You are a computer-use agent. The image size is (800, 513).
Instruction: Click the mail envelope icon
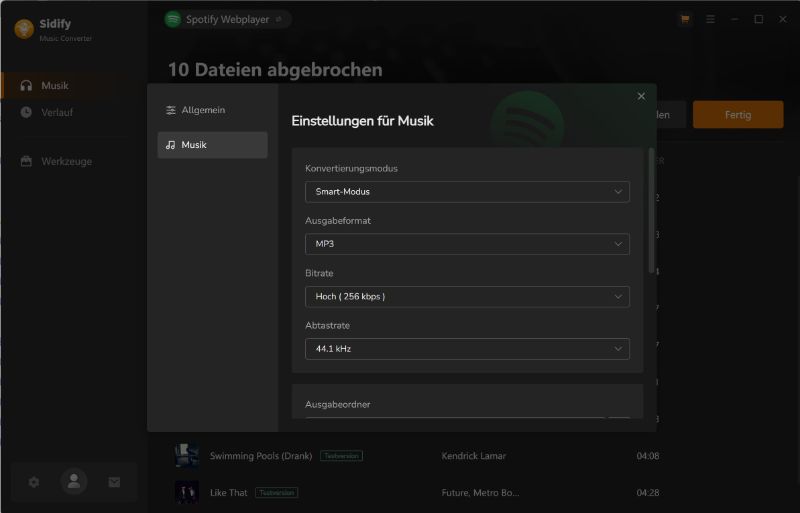114,482
